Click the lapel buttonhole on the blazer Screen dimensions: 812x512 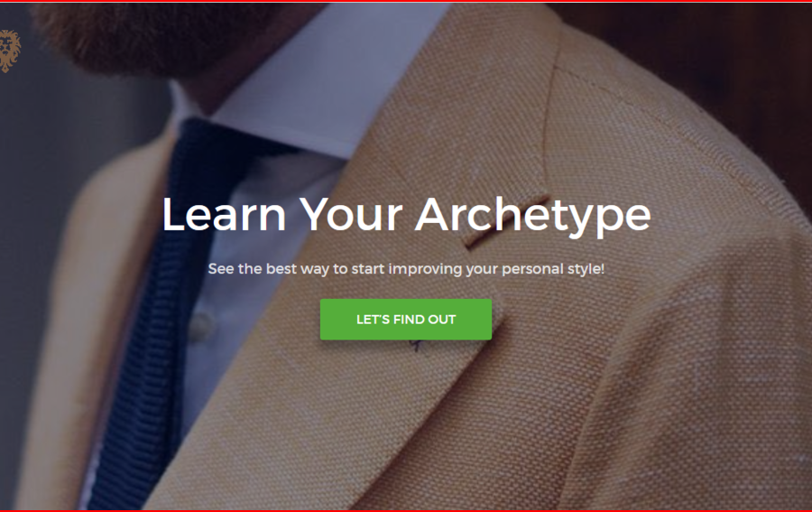pyautogui.click(x=505, y=221)
